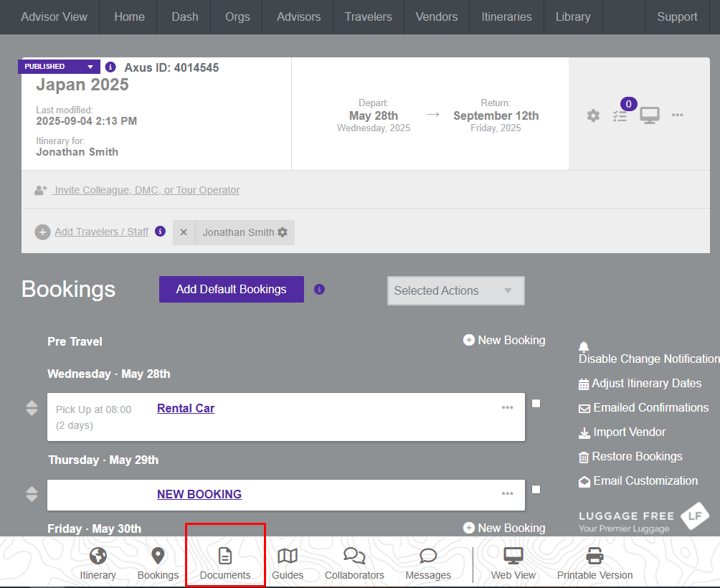Click the Import Vendor download icon
Image resolution: width=720 pixels, height=588 pixels.
click(584, 432)
